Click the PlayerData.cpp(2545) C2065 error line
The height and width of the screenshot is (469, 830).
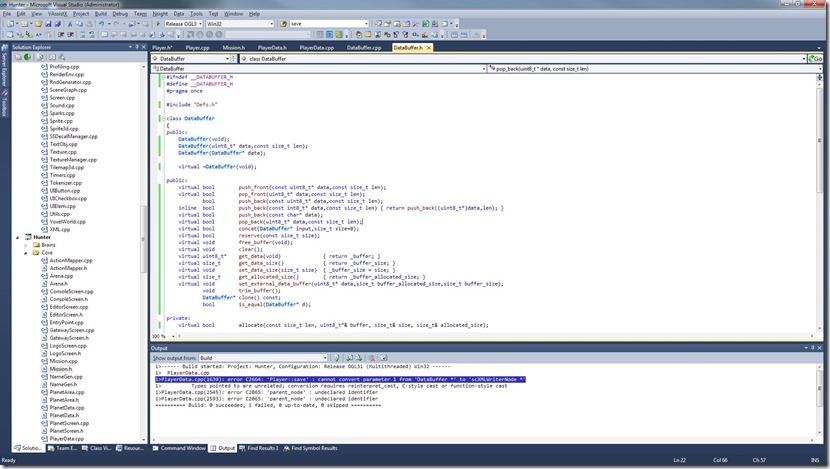click(x=267, y=393)
